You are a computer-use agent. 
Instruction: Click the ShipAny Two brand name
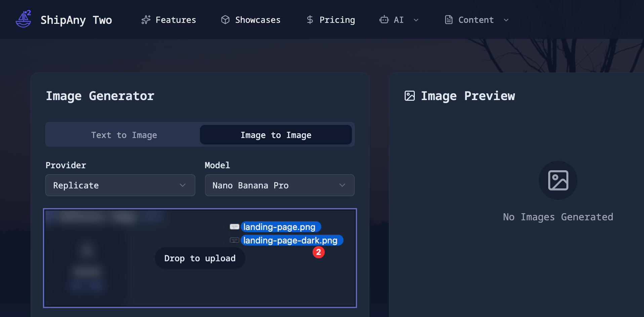tap(76, 20)
